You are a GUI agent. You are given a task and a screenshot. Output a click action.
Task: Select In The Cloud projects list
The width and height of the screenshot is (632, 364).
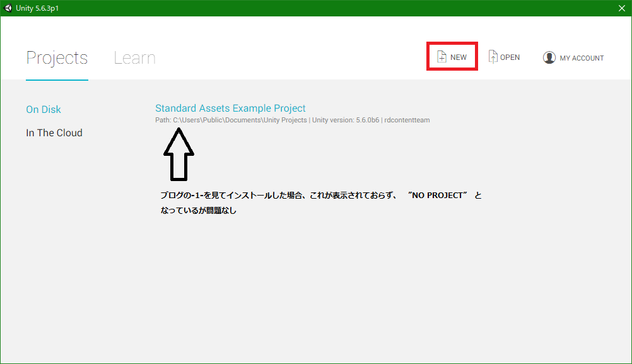pyautogui.click(x=54, y=132)
